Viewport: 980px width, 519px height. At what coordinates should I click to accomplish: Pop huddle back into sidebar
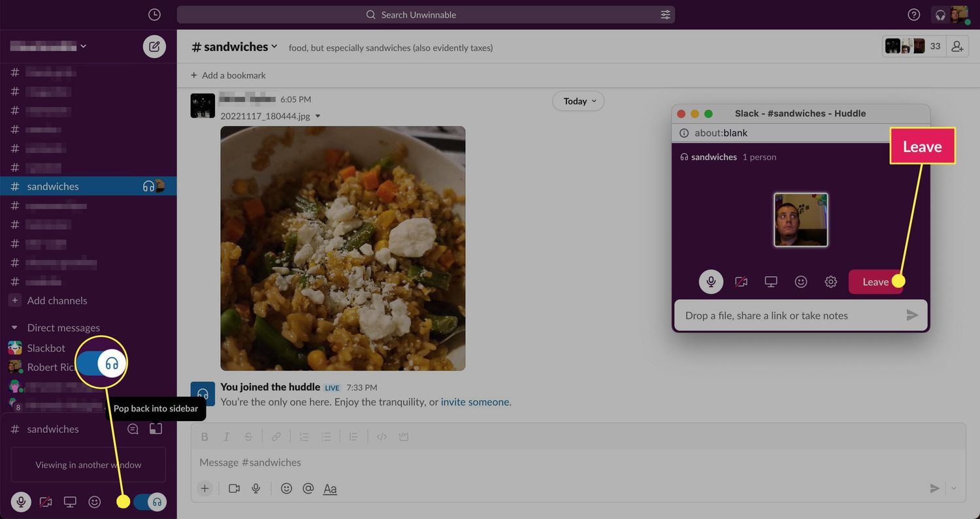pos(155,429)
